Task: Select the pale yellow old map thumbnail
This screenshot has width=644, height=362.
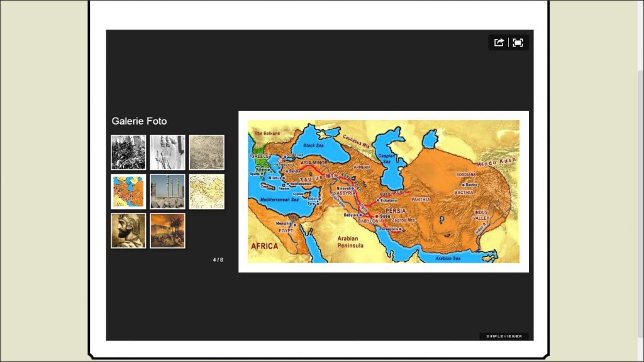Action: click(206, 191)
